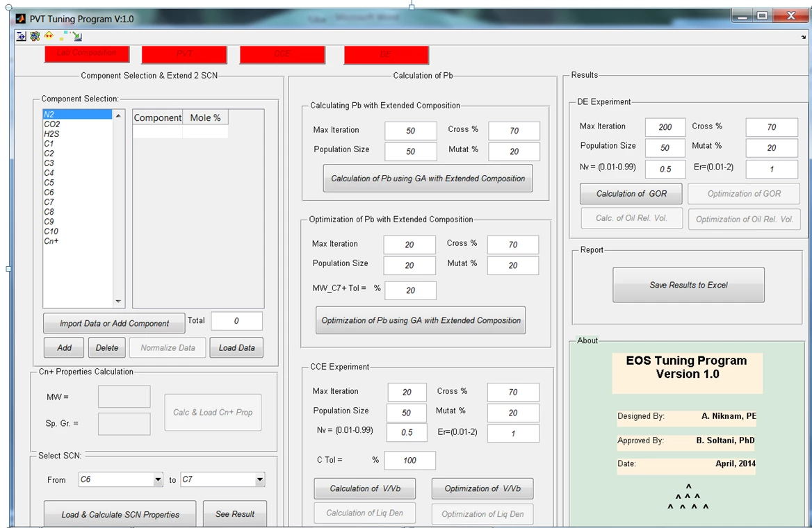Image resolution: width=812 pixels, height=528 pixels.
Task: Click Calculation of GOR button
Action: click(x=631, y=194)
